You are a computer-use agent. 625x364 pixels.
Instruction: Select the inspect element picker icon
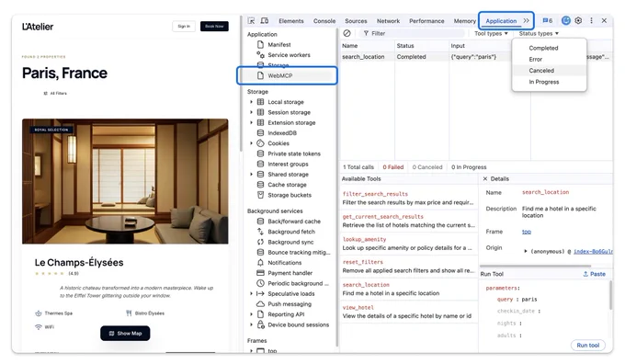(x=251, y=21)
